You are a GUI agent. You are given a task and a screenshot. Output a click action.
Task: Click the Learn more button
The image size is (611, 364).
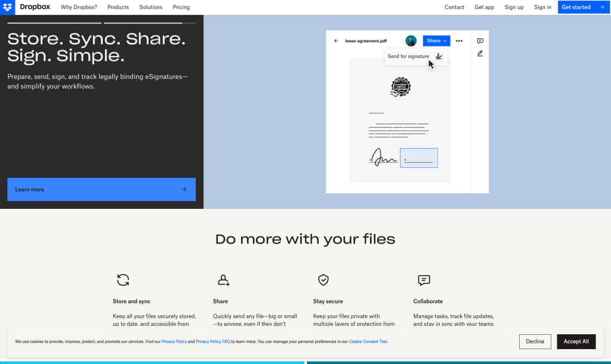point(101,189)
